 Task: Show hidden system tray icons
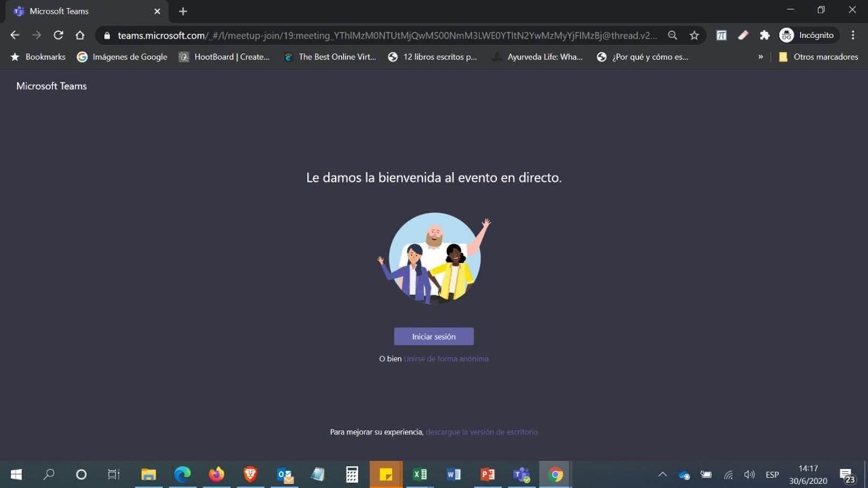[x=662, y=475]
